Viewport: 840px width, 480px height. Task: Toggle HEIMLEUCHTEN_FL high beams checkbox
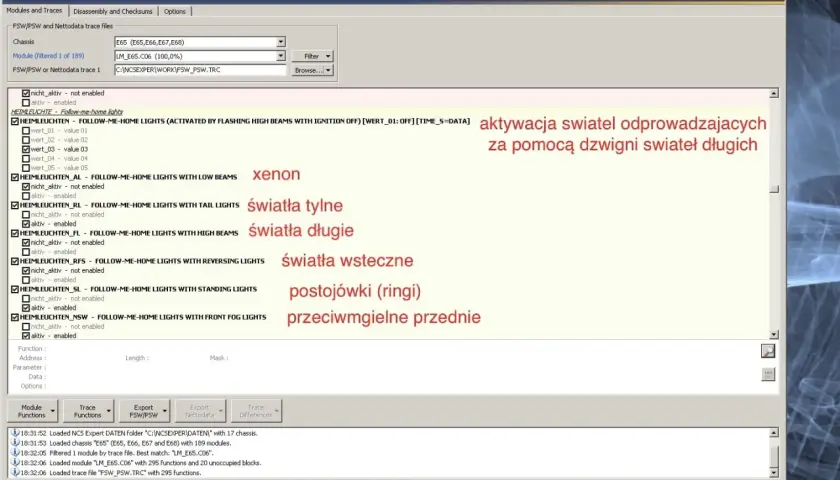[x=15, y=234]
